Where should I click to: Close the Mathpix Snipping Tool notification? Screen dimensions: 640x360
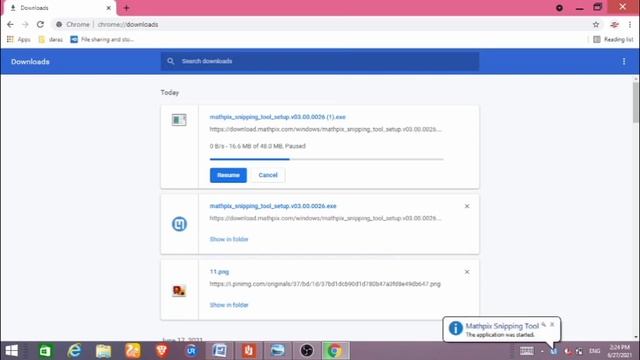point(552,324)
